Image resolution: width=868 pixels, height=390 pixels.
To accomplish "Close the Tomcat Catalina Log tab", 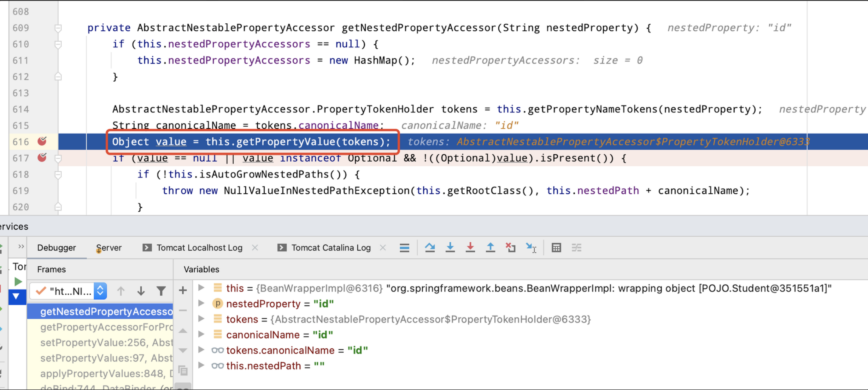I will (x=383, y=248).
